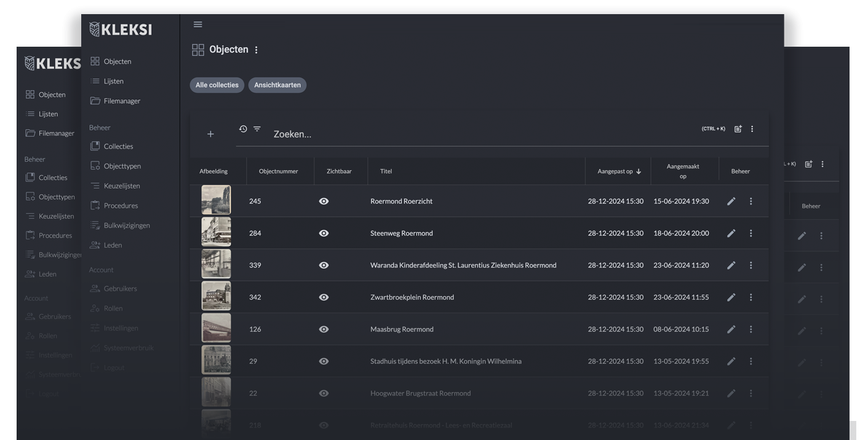Open Filemanager in the sidebar
This screenshot has height=440, width=868.
[x=122, y=101]
